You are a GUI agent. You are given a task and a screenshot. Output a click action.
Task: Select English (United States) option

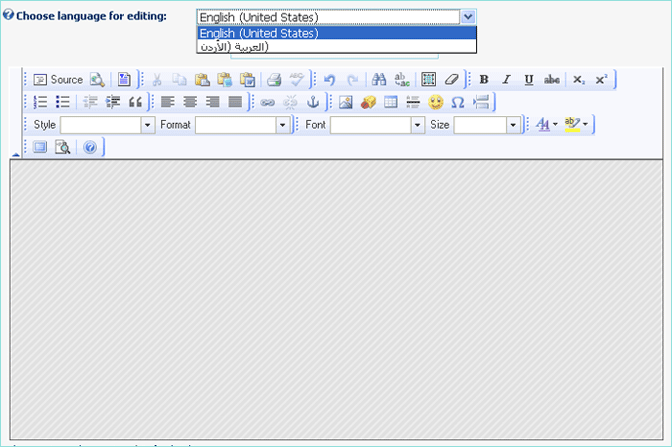point(337,33)
